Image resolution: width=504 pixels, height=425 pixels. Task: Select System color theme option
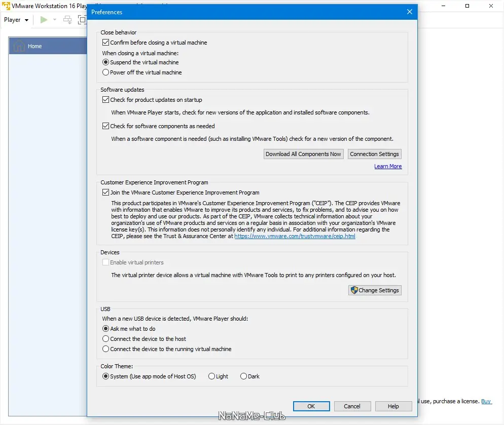point(105,376)
